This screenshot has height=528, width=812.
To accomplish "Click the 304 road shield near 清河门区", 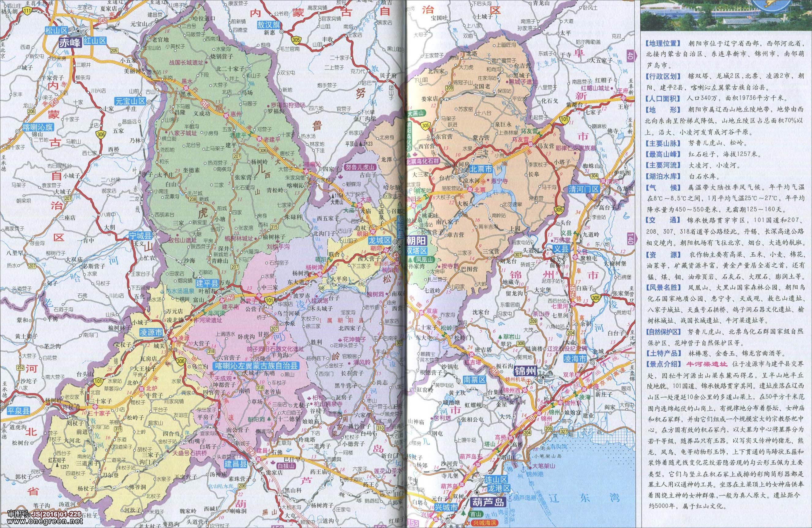I will (x=595, y=175).
